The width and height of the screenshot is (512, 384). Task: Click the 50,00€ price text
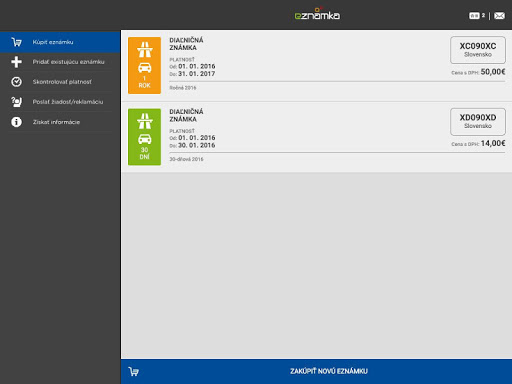pos(493,72)
